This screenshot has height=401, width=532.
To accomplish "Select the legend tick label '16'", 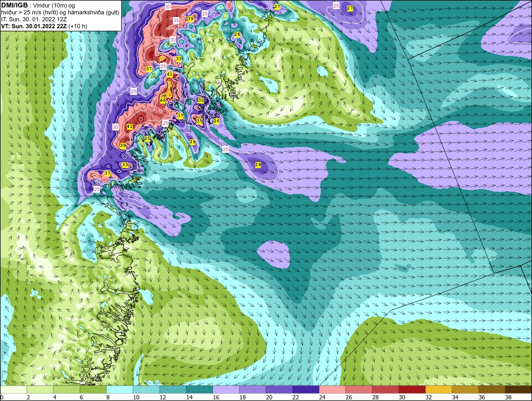I will click(x=216, y=397).
